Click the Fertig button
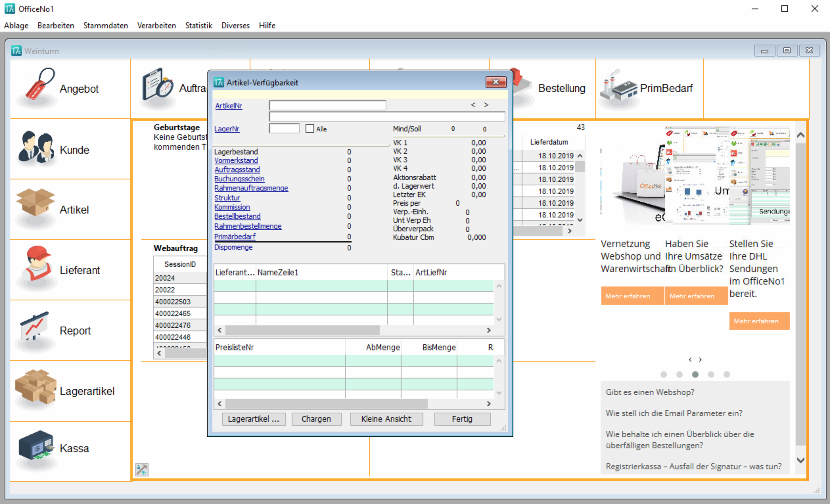Image resolution: width=830 pixels, height=504 pixels. coord(462,419)
